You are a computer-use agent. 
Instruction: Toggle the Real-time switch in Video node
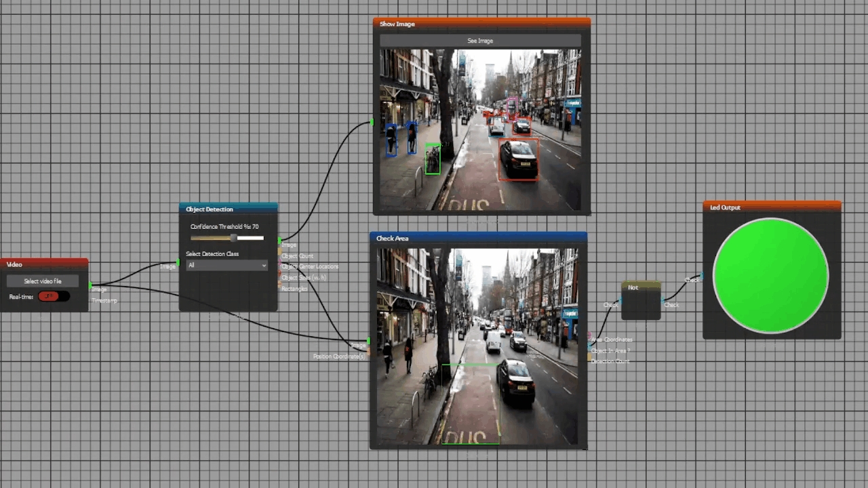53,296
